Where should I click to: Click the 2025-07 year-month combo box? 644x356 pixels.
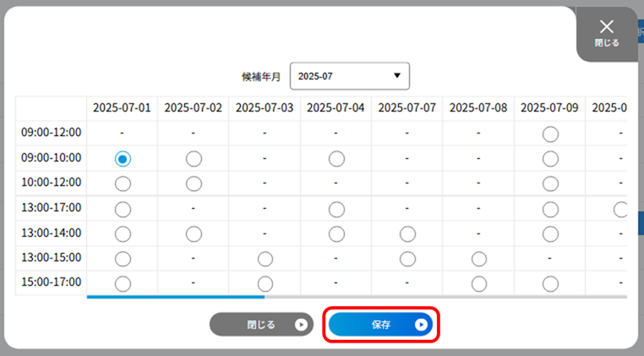350,76
